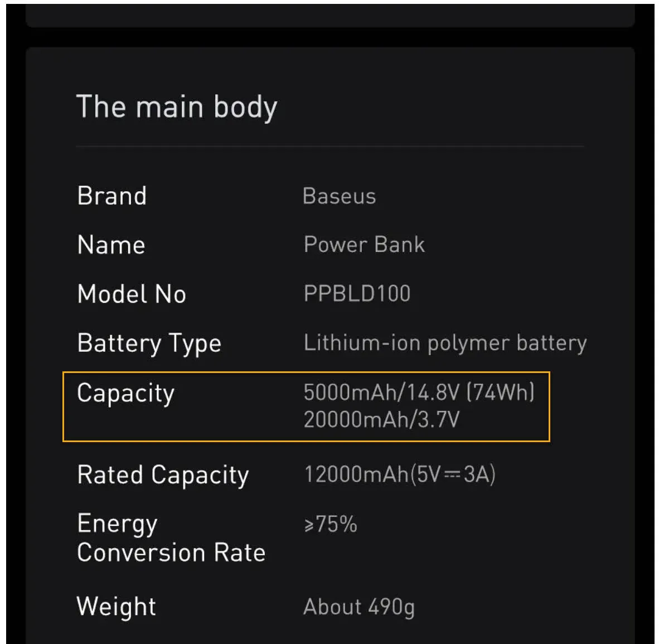Click the 20000mAh/3.7V capacity line
Screen dimensions: 659x644
click(x=381, y=419)
